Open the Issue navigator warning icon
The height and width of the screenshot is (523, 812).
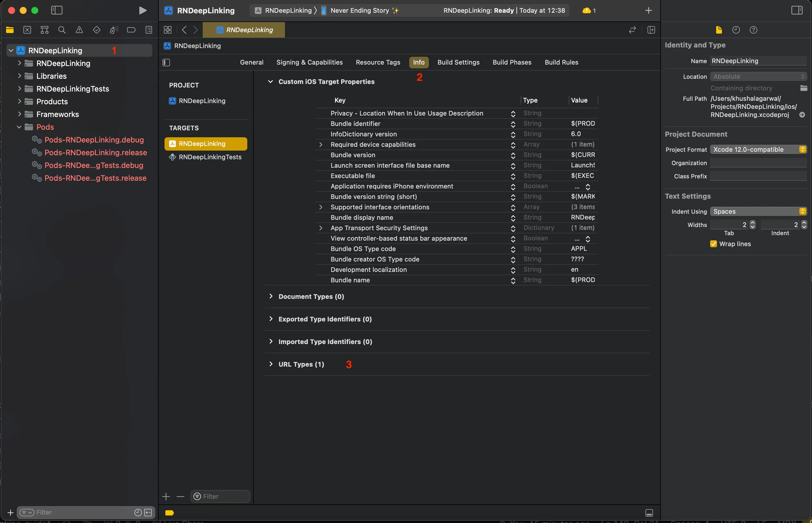[79, 30]
